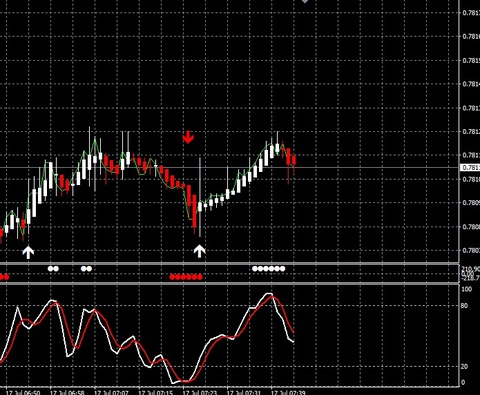The image size is (480, 395).
Task: Click the "17 Jul 06:50" time label
Action: point(23,393)
